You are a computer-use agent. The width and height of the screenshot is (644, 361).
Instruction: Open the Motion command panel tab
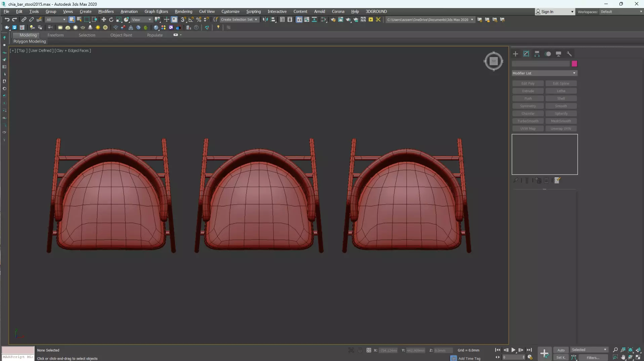pos(548,54)
